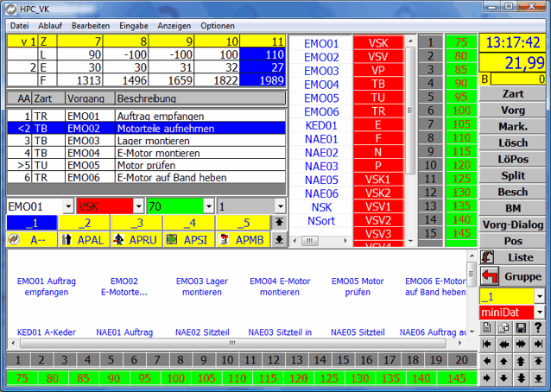Screen dimensions: 551x392
Task: Click the new document icon
Action: coord(487,328)
